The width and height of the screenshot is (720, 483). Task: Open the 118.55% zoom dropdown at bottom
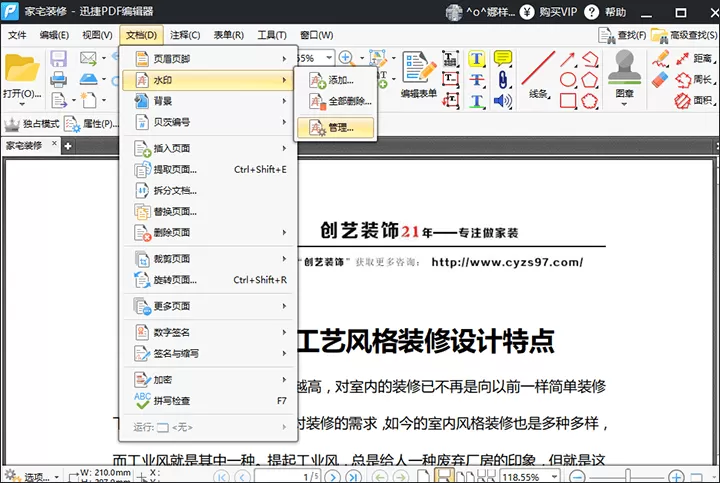554,476
